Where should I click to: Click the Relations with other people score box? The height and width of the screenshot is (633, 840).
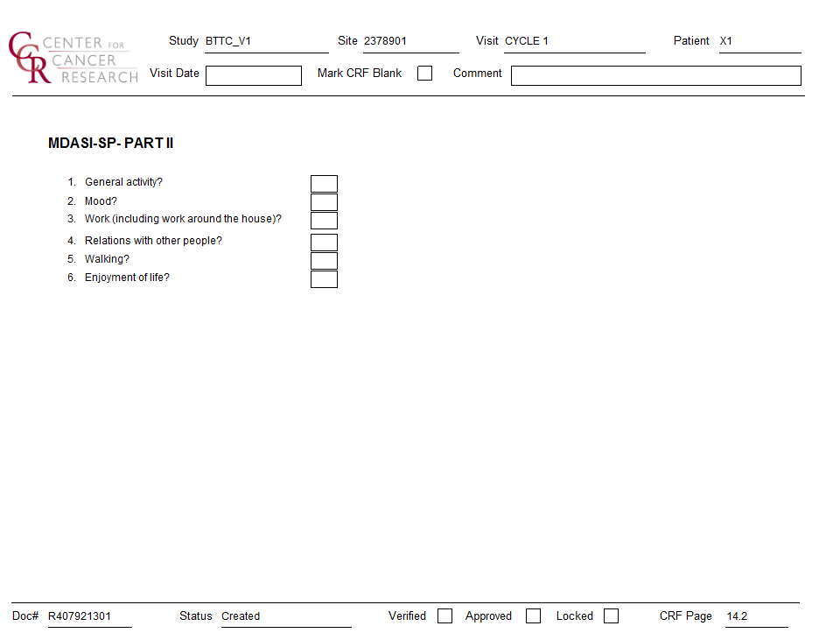tap(324, 243)
